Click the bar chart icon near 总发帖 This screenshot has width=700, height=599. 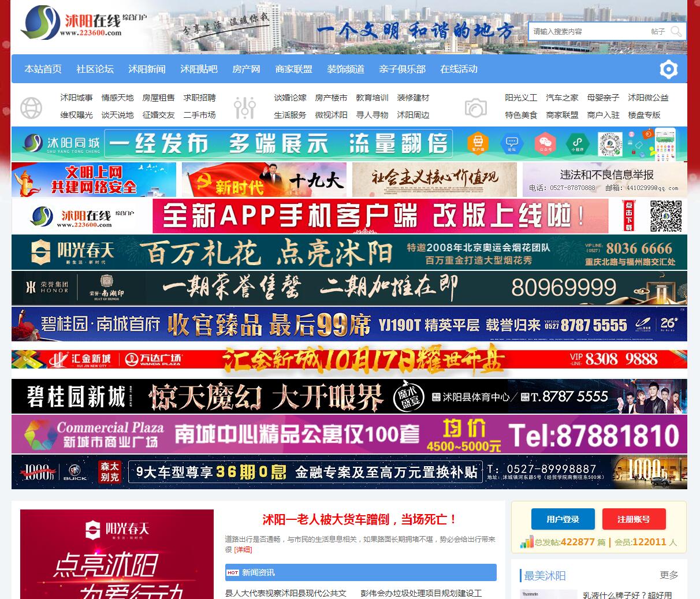526,542
